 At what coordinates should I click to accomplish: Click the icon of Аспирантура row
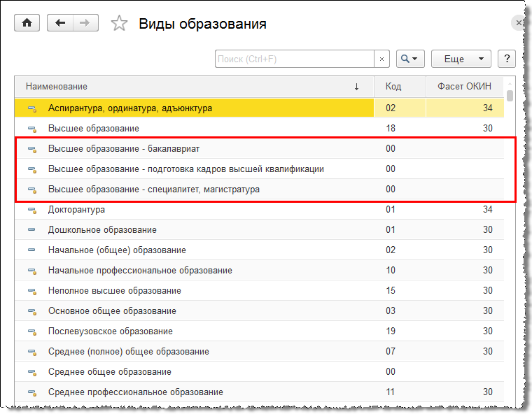pyautogui.click(x=32, y=108)
